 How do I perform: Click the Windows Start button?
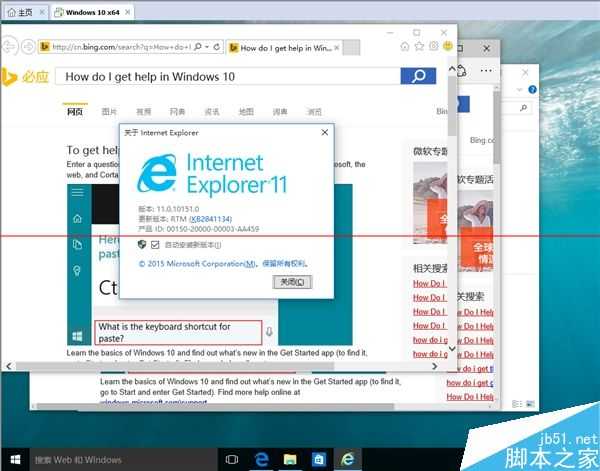(x=15, y=460)
